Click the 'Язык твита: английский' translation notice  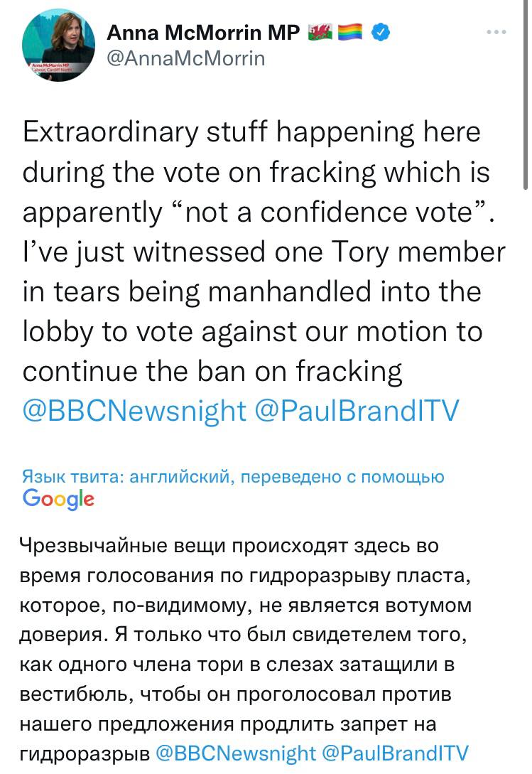pos(233,477)
